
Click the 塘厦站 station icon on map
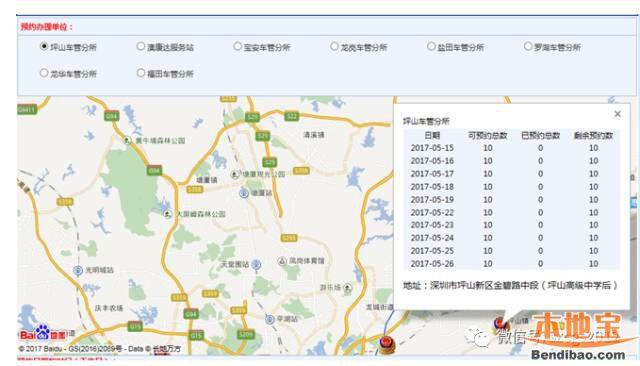pyautogui.click(x=244, y=193)
